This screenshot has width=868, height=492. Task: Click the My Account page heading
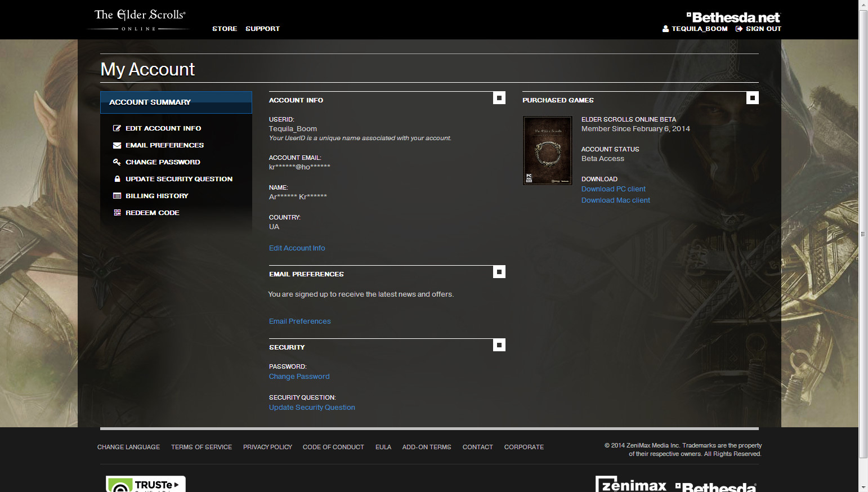click(147, 69)
